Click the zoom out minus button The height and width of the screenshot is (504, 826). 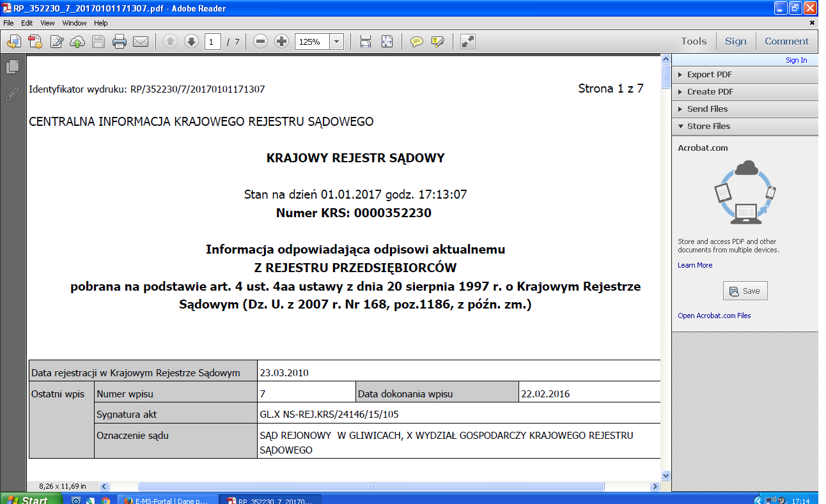tap(260, 42)
